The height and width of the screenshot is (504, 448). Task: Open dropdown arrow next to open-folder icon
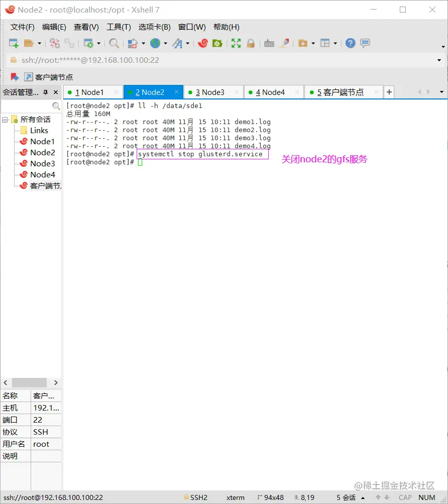[x=40, y=43]
